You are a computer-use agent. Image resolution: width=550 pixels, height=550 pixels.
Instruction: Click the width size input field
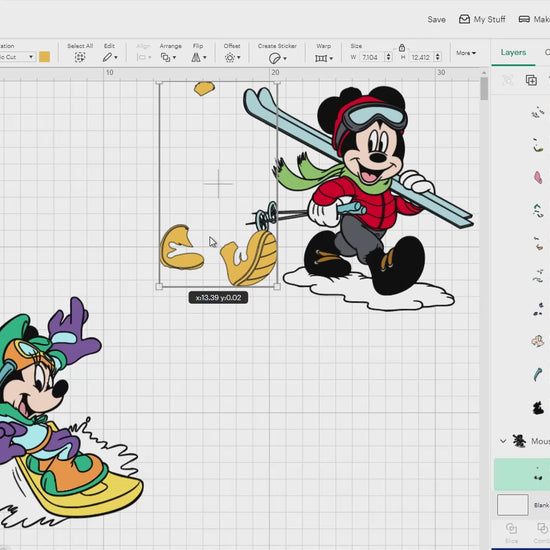pyautogui.click(x=371, y=57)
